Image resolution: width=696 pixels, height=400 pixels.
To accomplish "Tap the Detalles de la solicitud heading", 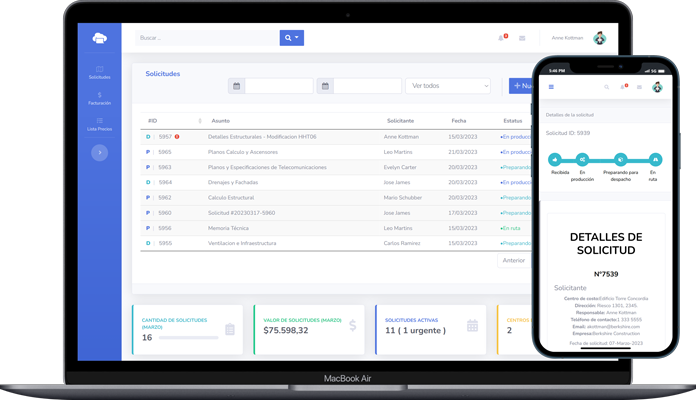I will 569,115.
